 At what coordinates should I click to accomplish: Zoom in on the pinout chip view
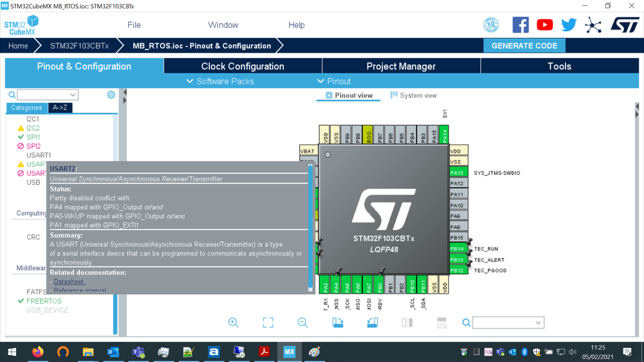point(233,323)
